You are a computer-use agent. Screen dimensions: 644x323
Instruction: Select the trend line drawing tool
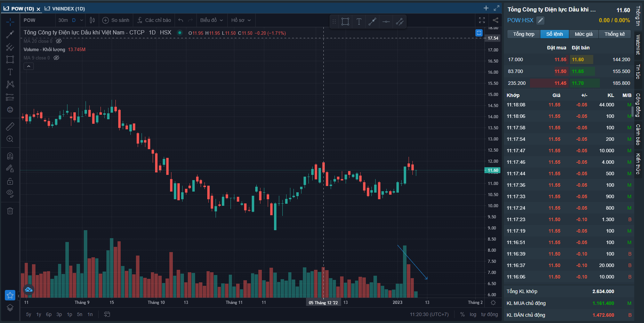10,34
